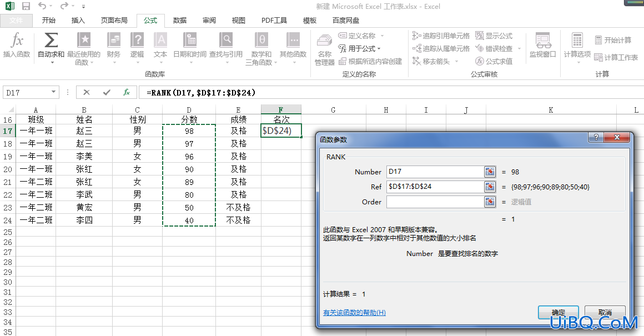
Task: Switch to the Page Layout (页面布局) tab
Action: [x=114, y=20]
